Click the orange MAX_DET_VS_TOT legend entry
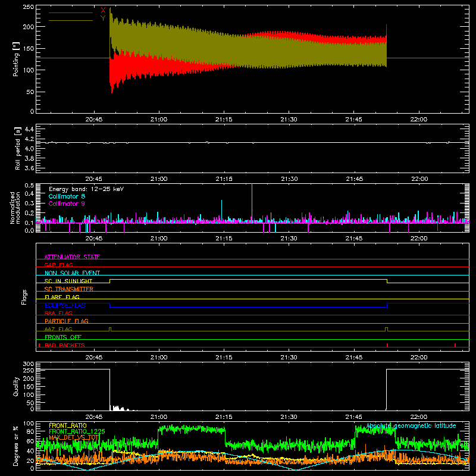The width and height of the screenshot is (476, 476). [74, 437]
